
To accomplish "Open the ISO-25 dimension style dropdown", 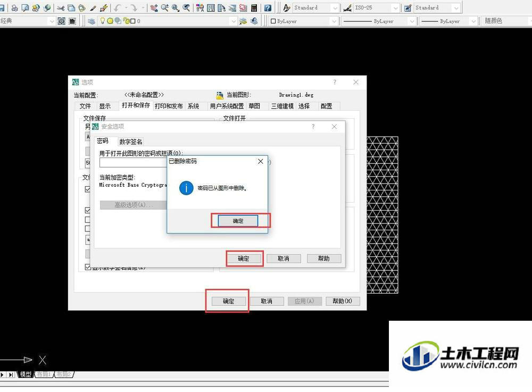I will (x=396, y=8).
